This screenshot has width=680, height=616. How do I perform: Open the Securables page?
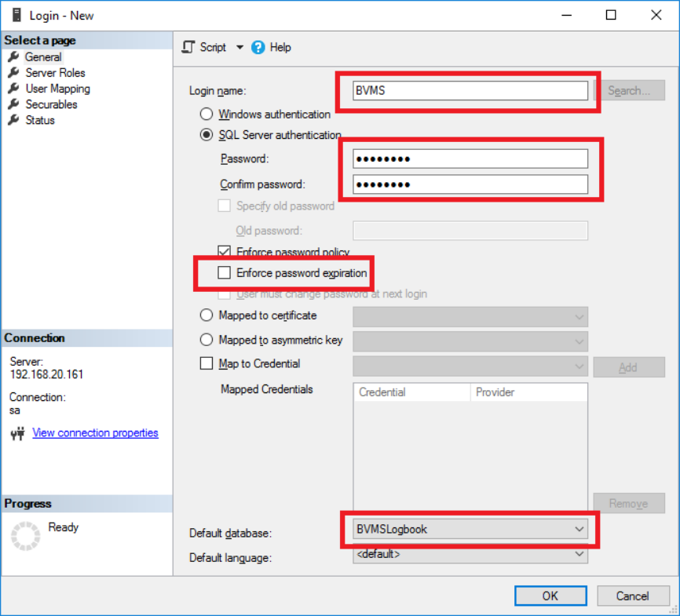tap(51, 104)
